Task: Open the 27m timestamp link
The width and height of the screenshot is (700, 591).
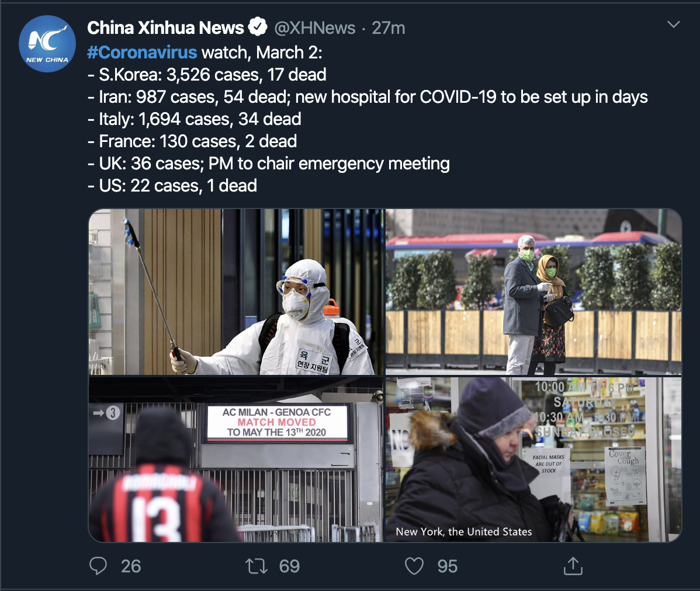Action: point(389,27)
